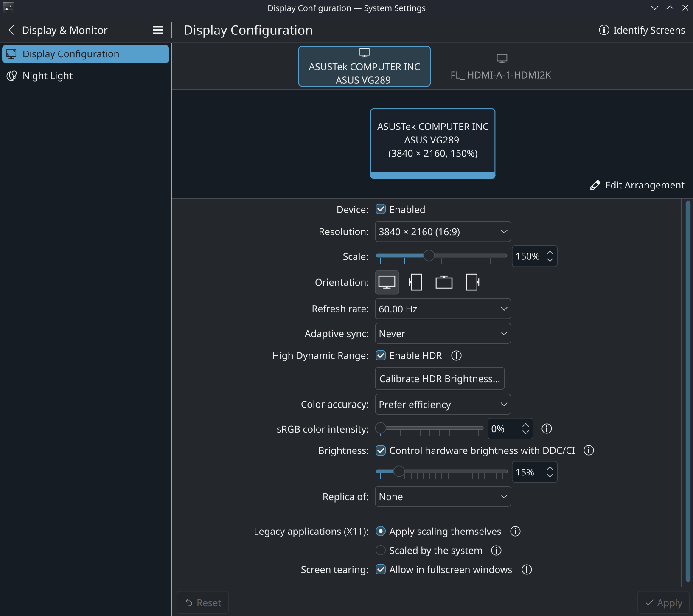Select the landscape orientation icon

point(387,282)
